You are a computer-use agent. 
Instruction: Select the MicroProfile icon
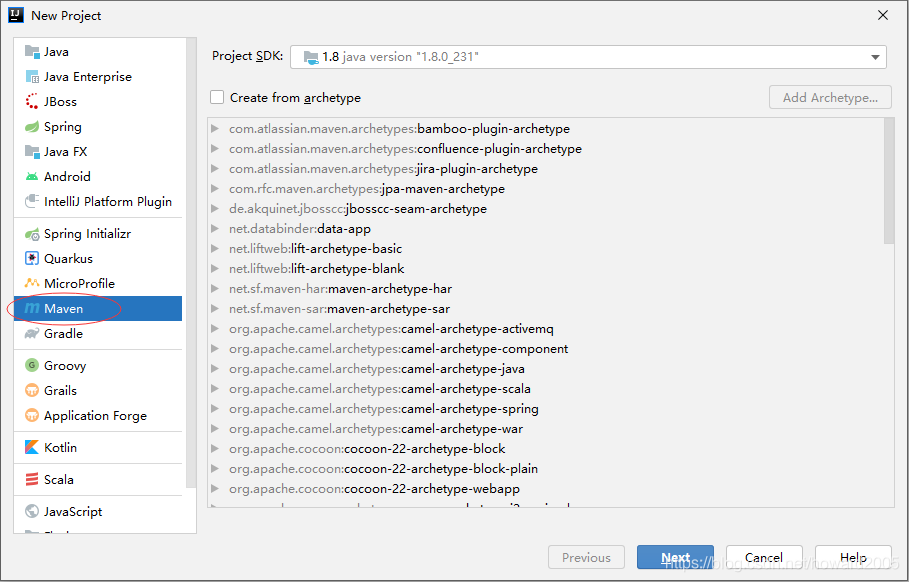[32, 283]
